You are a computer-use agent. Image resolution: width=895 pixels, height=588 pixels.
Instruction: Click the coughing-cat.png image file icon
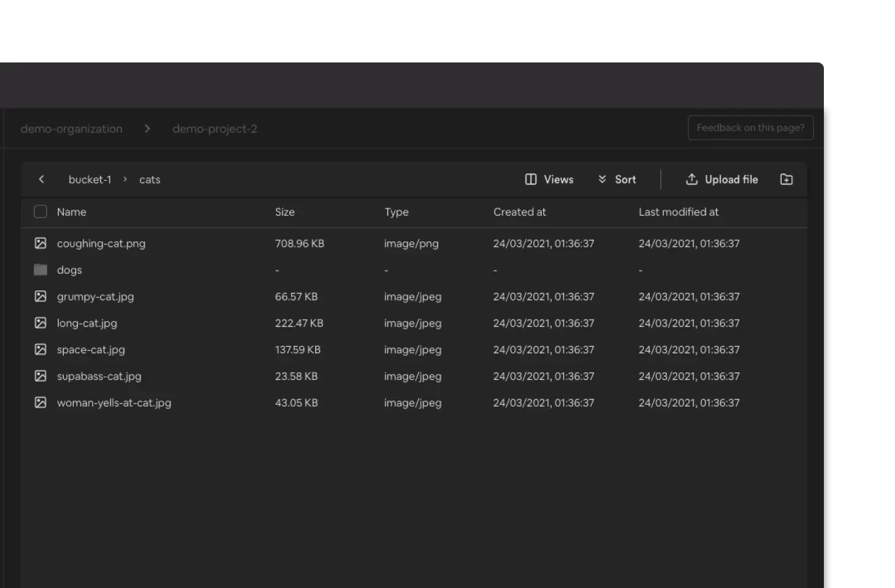tap(40, 243)
